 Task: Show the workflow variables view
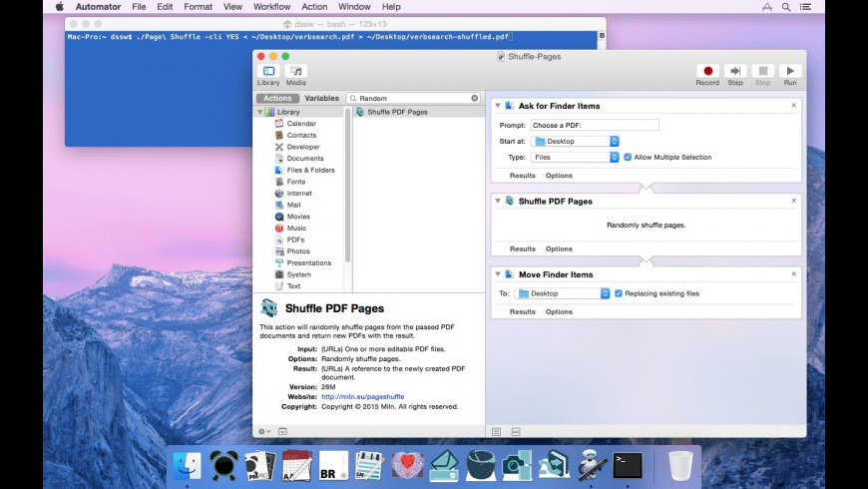pyautogui.click(x=516, y=432)
